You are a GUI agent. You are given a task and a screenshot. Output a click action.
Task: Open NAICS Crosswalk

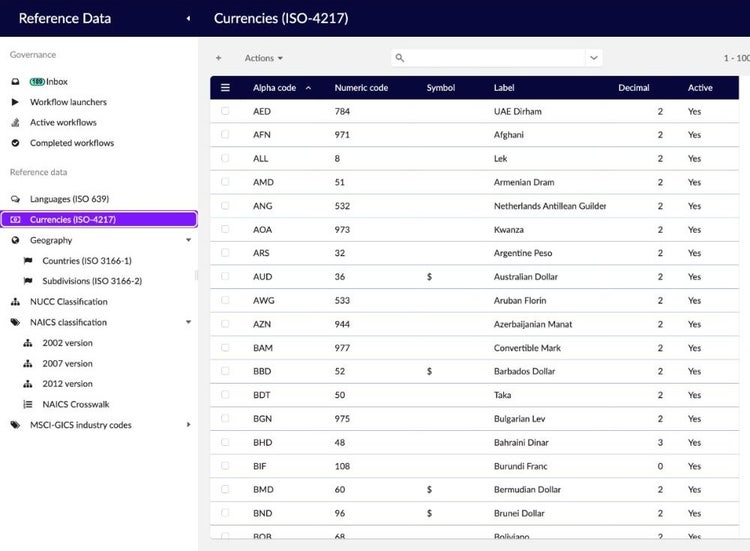coord(76,405)
